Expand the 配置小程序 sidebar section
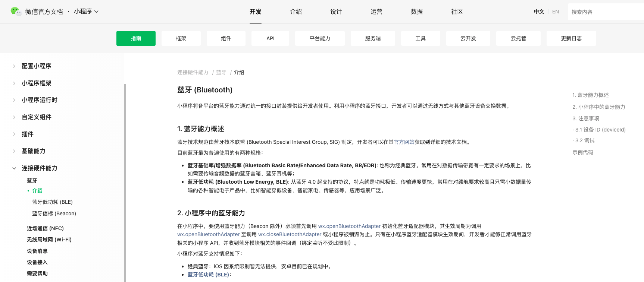 click(x=14, y=66)
